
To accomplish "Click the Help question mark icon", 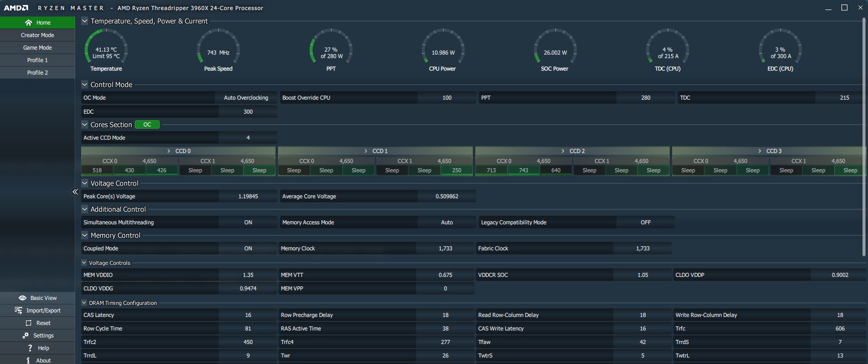I will pyautogui.click(x=30, y=348).
